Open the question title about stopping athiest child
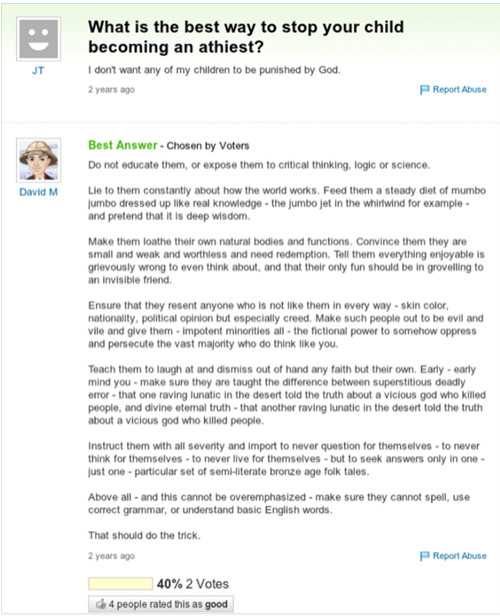The image size is (500, 616). coord(246,37)
